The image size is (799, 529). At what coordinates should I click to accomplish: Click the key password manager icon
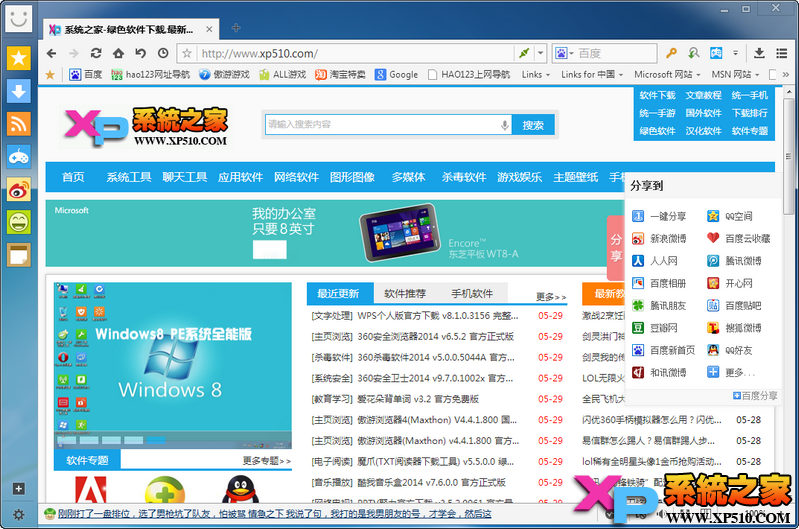(x=671, y=52)
